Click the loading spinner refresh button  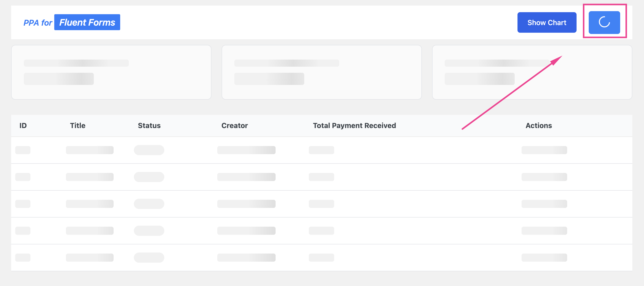(604, 22)
